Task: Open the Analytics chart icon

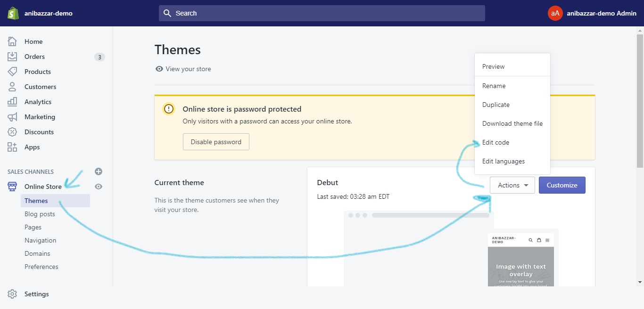Action: [x=12, y=102]
